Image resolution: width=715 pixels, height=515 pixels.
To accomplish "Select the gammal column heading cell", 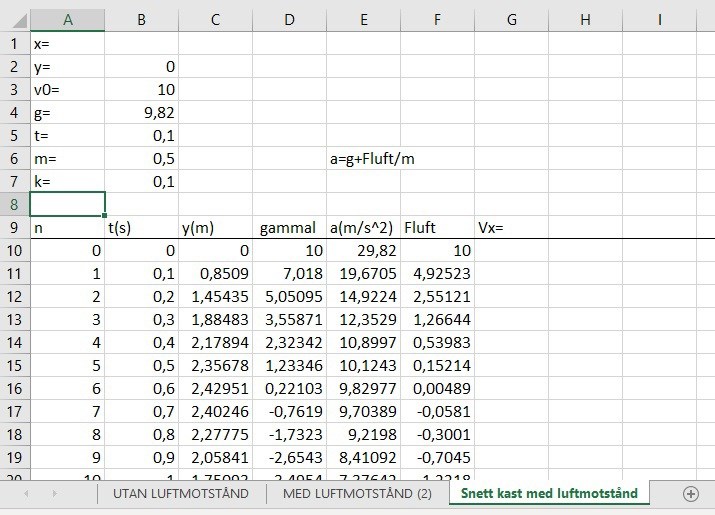I will (289, 228).
